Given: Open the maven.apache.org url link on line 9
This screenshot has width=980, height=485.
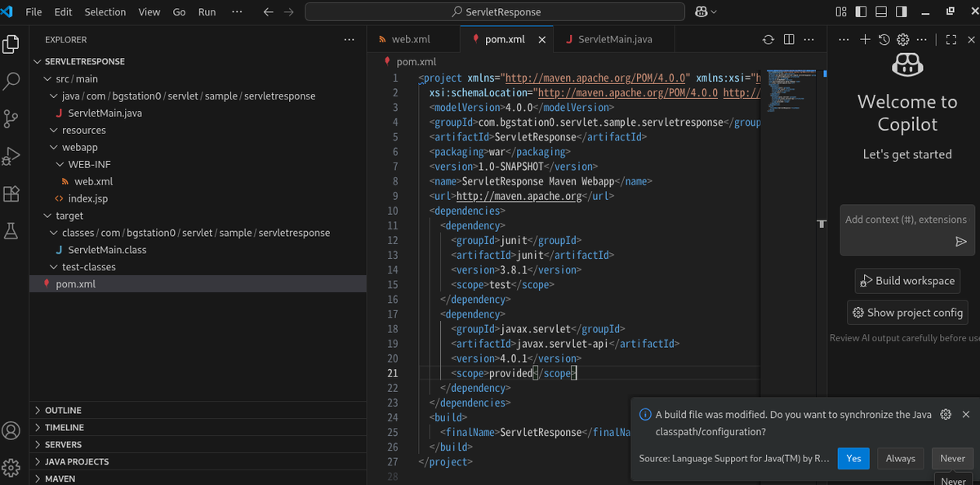Looking at the screenshot, I should coord(519,196).
